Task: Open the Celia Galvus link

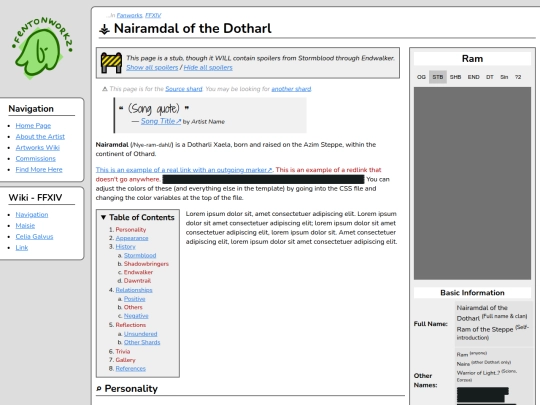Action: (34, 237)
